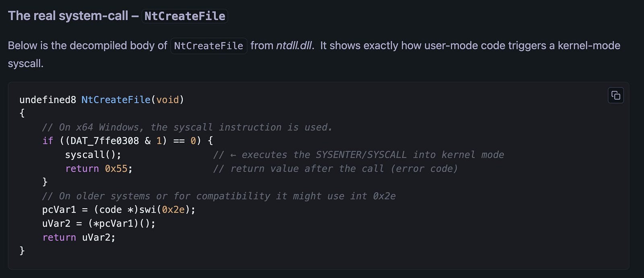The image size is (644, 278).
Task: Click the uVar2 assignment line
Action: 99,224
